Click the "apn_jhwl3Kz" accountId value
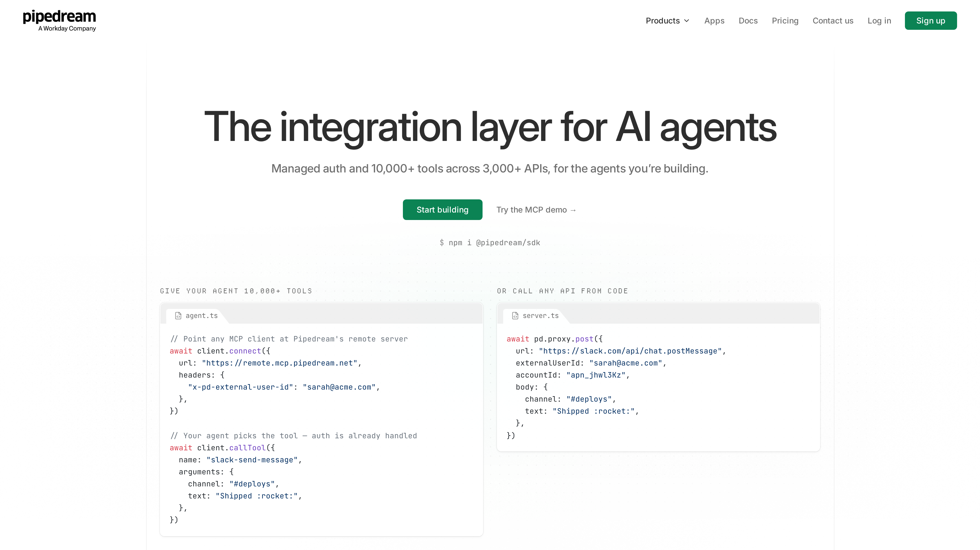The width and height of the screenshot is (980, 550). (x=596, y=375)
